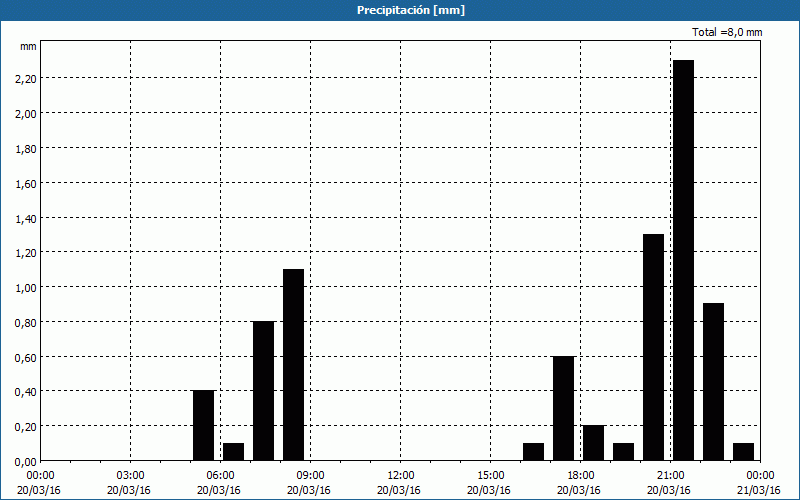Select the Total =8,0 mm label

tap(727, 32)
